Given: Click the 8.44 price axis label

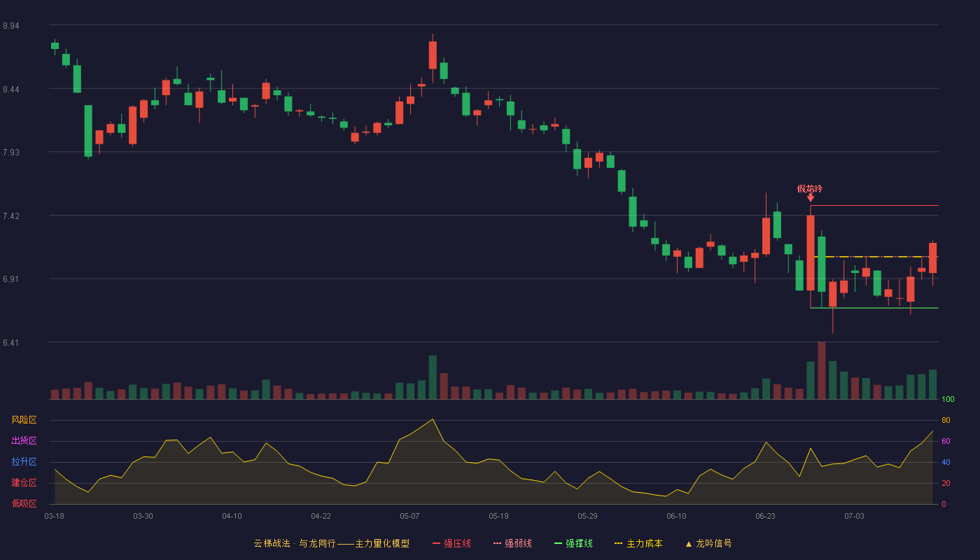Looking at the screenshot, I should coord(11,90).
